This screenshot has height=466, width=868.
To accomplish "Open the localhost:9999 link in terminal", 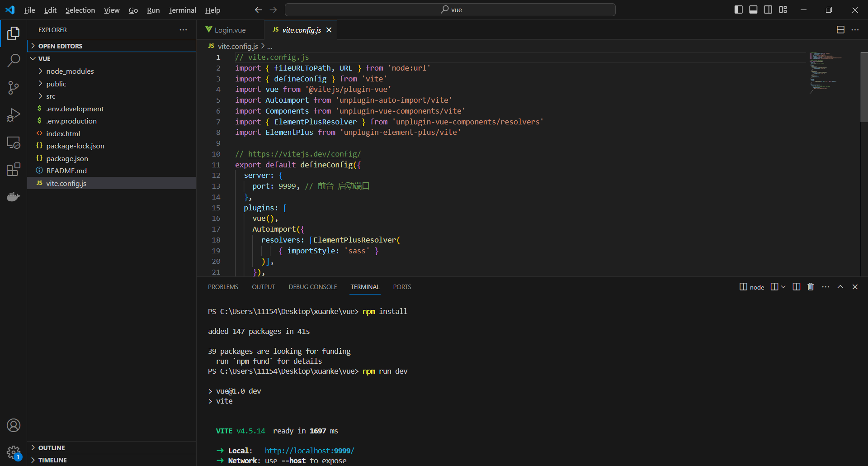I will pyautogui.click(x=309, y=451).
